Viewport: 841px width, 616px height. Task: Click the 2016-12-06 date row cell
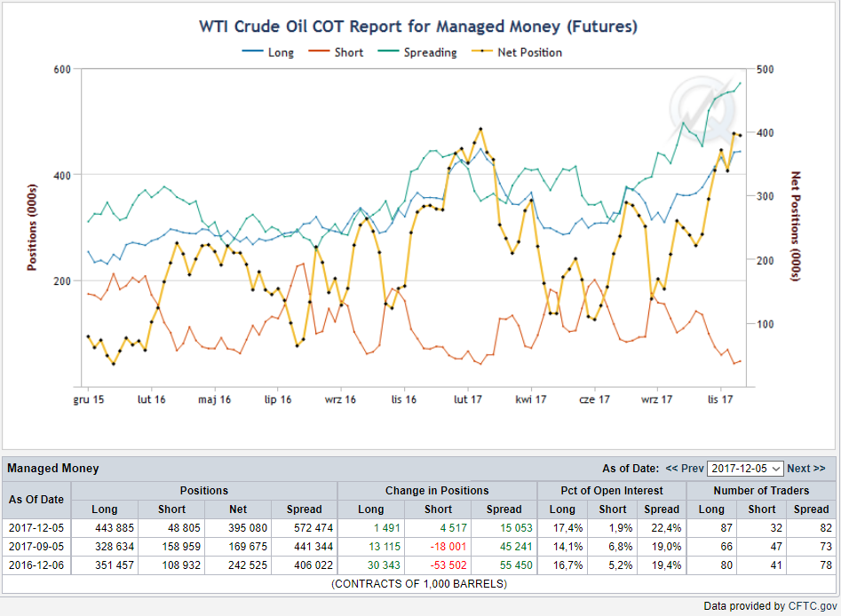point(36,565)
